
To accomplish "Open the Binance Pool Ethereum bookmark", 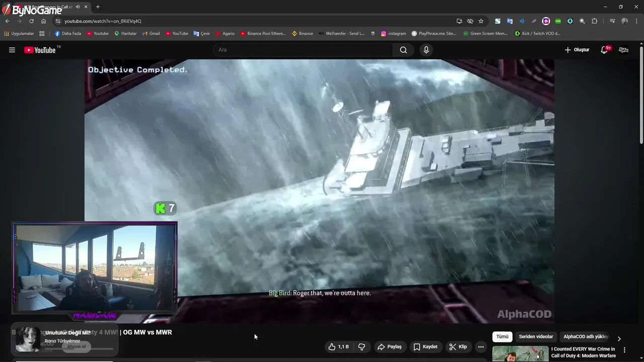I will [263, 34].
